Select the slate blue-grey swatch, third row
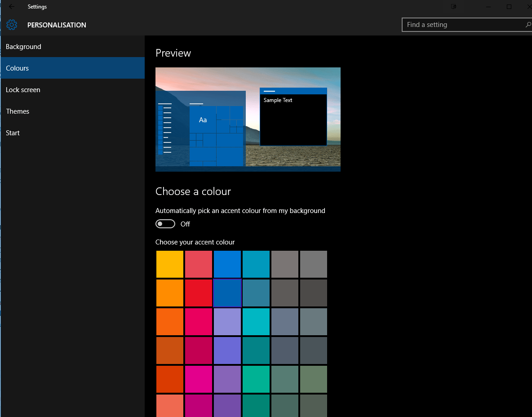This screenshot has width=532, height=417. click(x=285, y=322)
